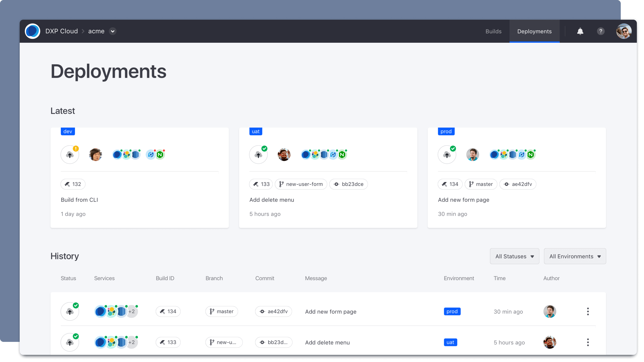Switch to the Deployments tab
Viewport: 644px width, 362px height.
pos(534,31)
